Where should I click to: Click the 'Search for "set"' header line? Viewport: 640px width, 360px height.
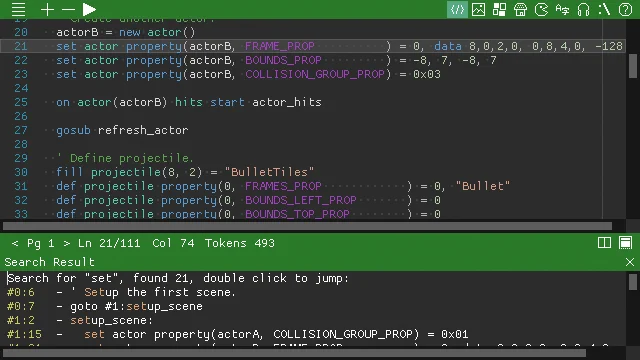[178, 278]
